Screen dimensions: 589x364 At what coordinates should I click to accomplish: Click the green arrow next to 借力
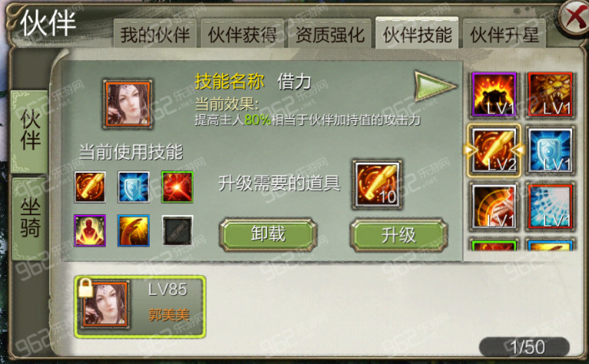[x=435, y=86]
